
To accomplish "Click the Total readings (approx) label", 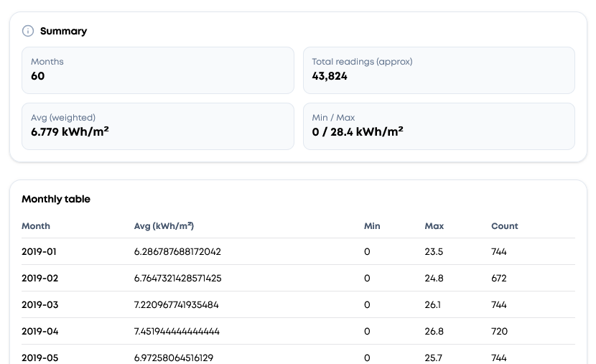I will (x=362, y=62).
